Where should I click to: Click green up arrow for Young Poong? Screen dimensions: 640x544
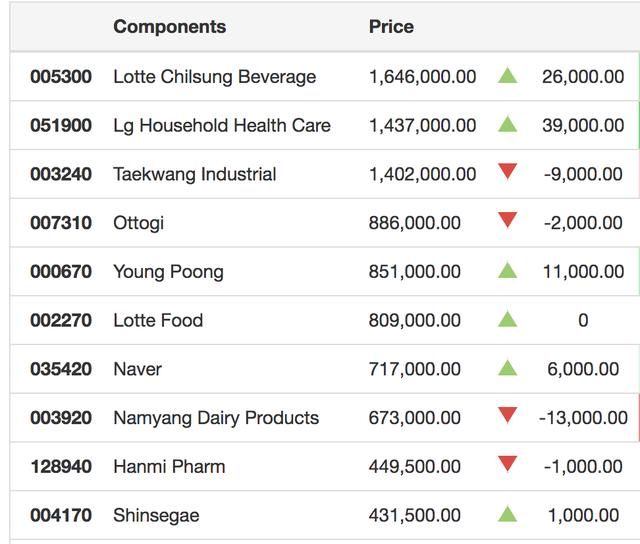pyautogui.click(x=508, y=271)
